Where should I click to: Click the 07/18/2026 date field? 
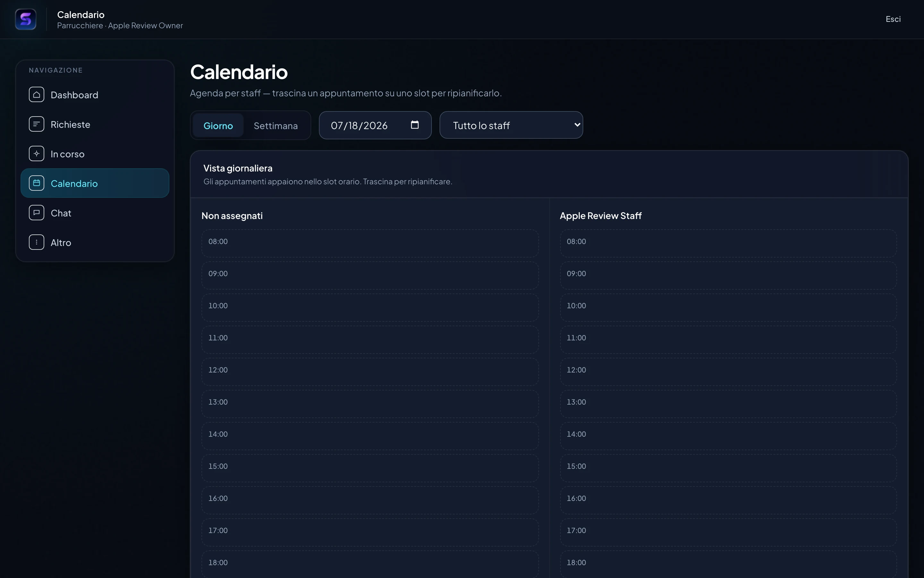(x=375, y=125)
